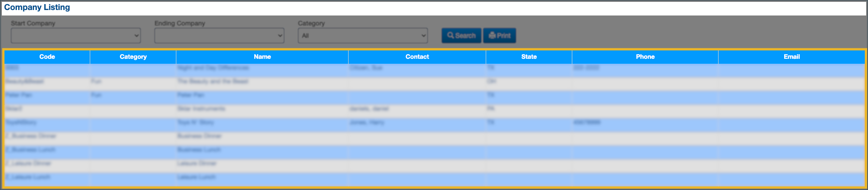Select the Night and Day Differences row
This screenshot has width=868, height=190.
[x=213, y=68]
